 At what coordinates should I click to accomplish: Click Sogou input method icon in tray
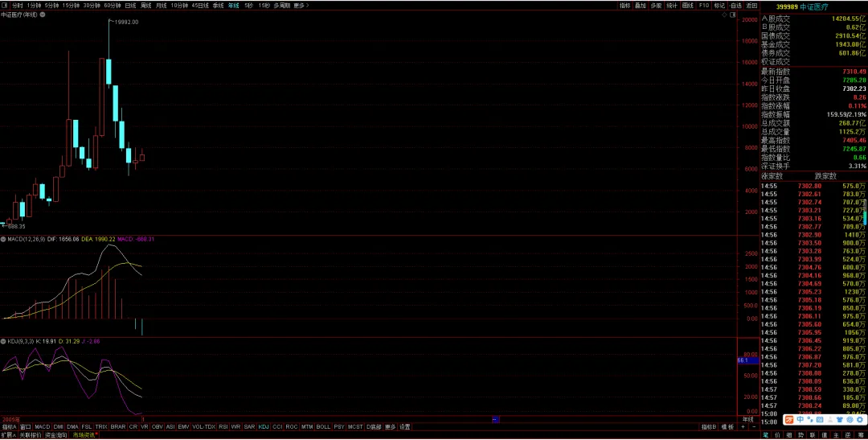point(789,420)
